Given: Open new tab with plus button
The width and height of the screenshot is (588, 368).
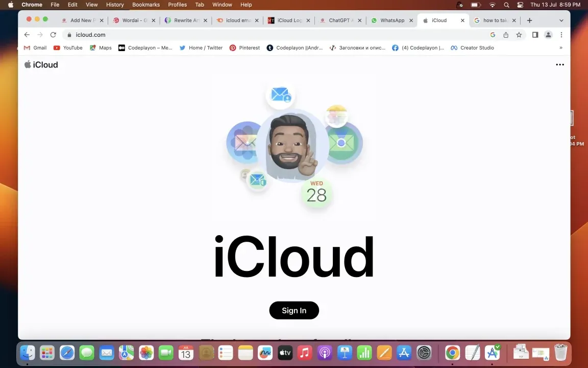Looking at the screenshot, I should click(529, 20).
